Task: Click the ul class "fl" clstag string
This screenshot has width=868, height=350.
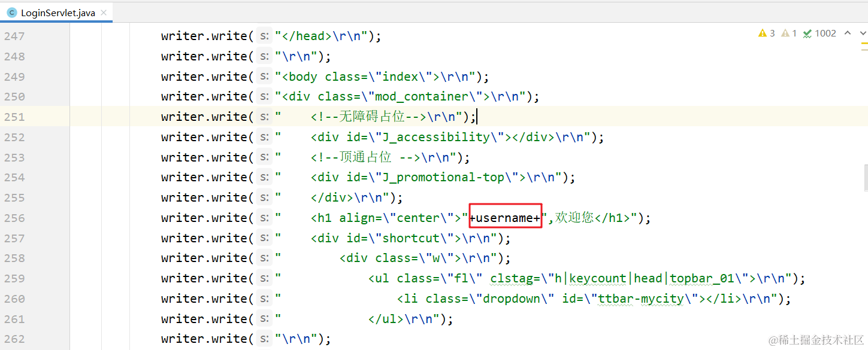Action: click(x=534, y=279)
